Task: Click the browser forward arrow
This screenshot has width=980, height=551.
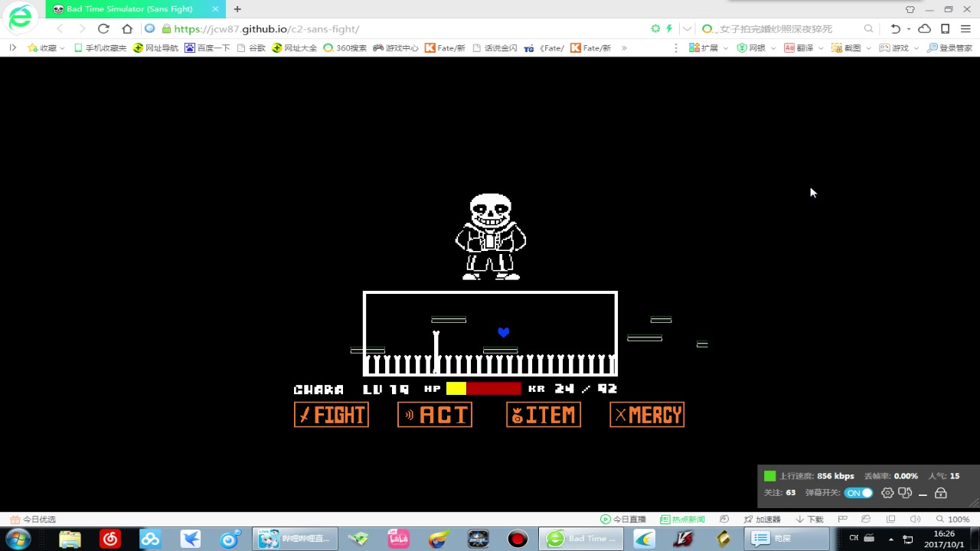Action: [82, 29]
